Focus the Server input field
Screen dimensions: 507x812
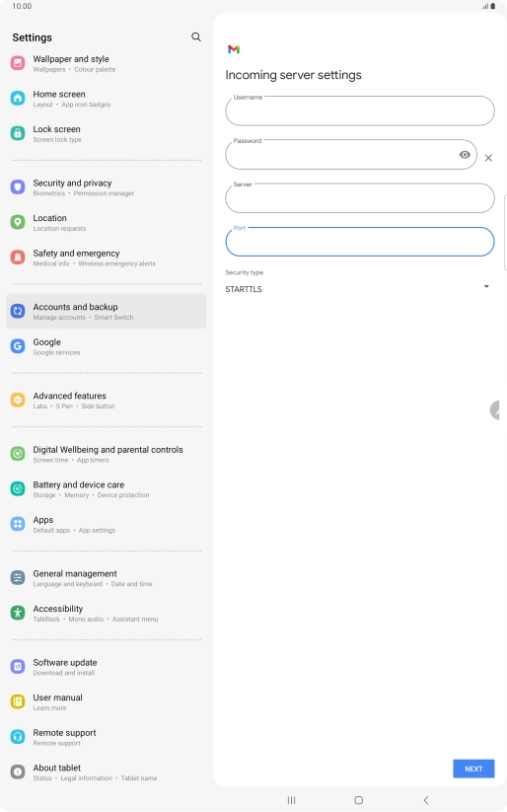pos(360,198)
